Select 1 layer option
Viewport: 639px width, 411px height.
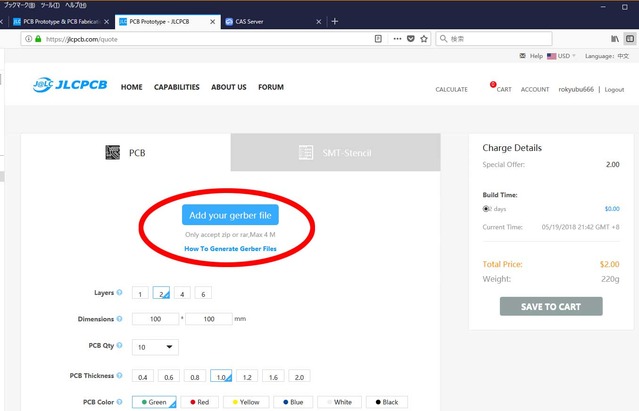140,293
